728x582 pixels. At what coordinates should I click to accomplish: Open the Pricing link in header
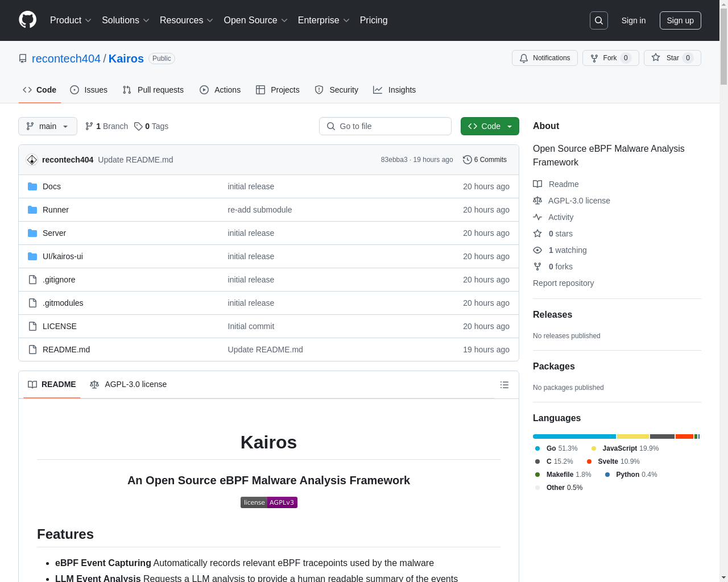point(374,20)
